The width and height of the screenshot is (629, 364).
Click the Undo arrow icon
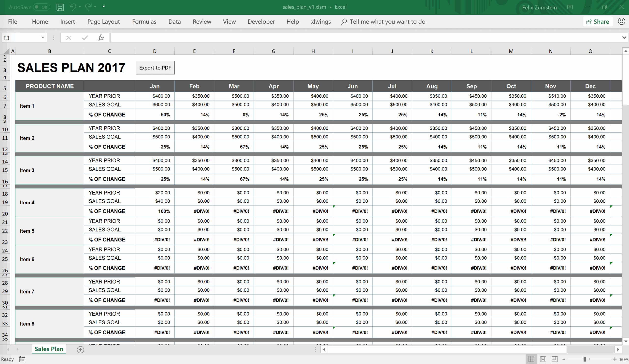coord(73,7)
